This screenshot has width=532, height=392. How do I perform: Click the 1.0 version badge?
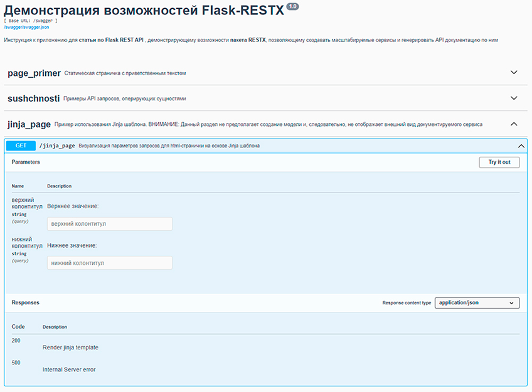point(293,6)
